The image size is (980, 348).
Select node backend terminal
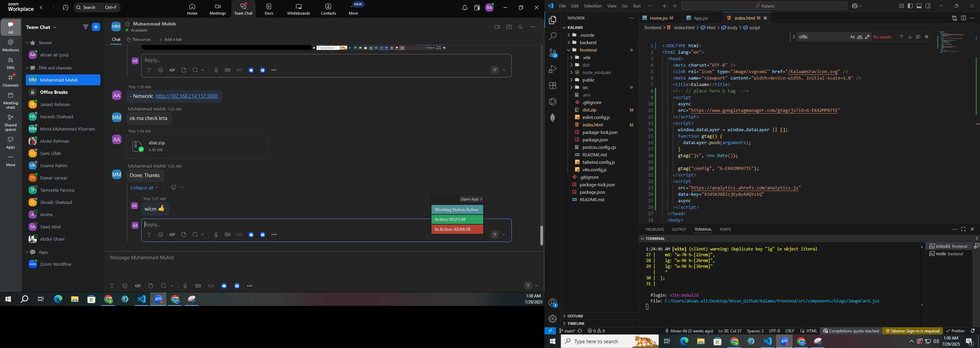(949, 254)
